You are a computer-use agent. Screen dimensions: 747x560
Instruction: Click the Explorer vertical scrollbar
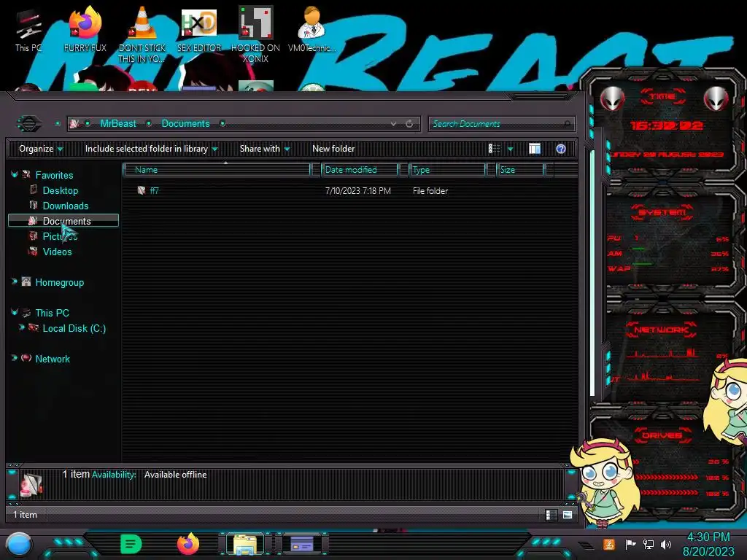[592, 274]
